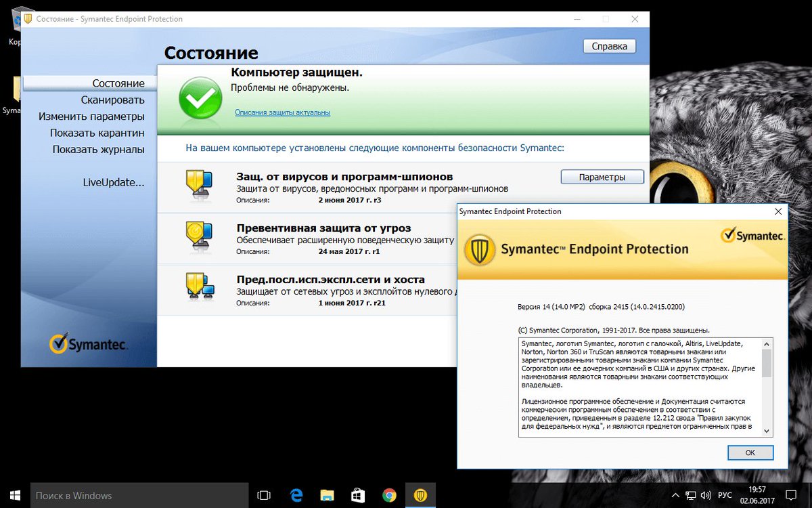Viewport: 812px width, 508px height.
Task: Click the Защ. от вирусов и программ-шпионов heading
Action: click(344, 177)
